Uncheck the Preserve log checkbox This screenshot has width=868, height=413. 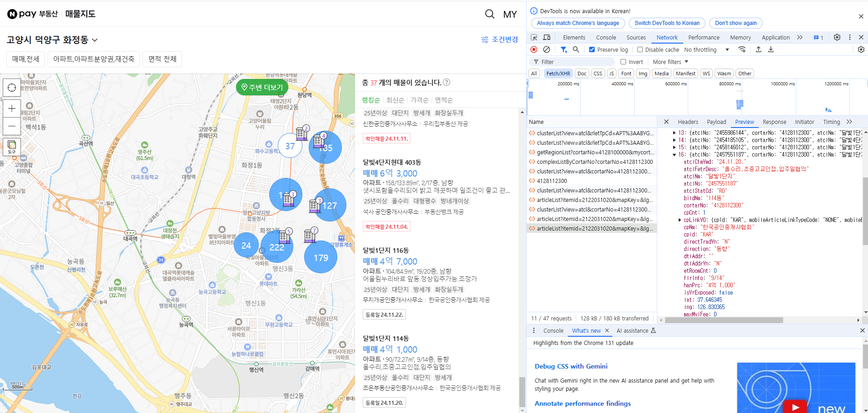pyautogui.click(x=592, y=49)
